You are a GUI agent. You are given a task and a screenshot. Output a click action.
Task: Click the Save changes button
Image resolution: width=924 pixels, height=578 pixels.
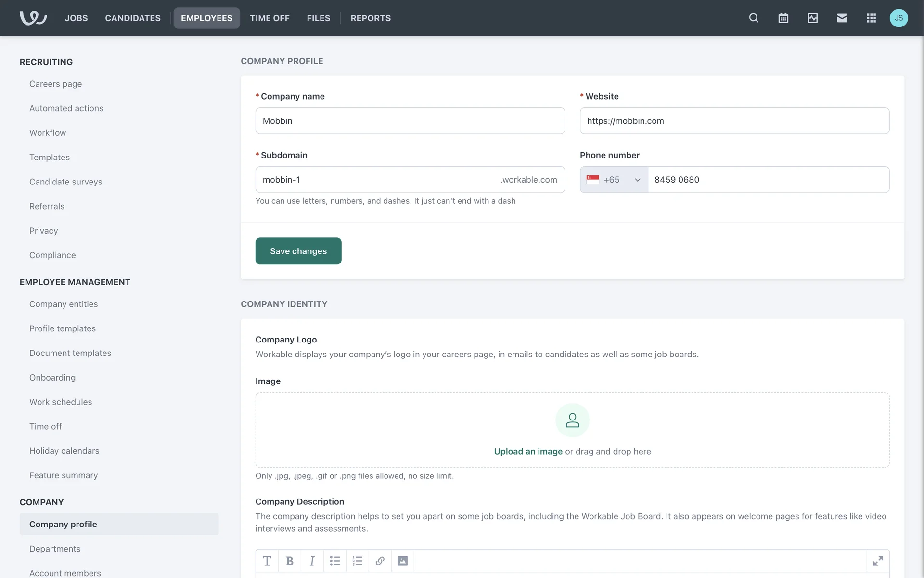click(298, 251)
